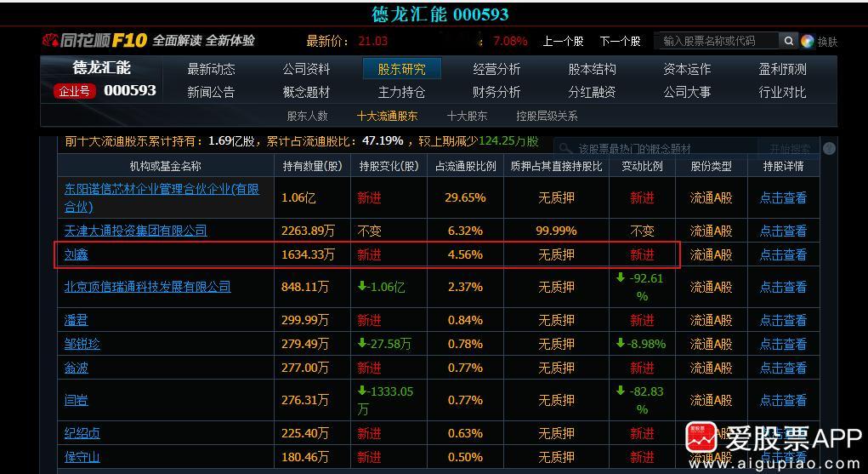Click 点击查看 in 刘鑫 row
868x474 pixels.
pyautogui.click(x=783, y=254)
